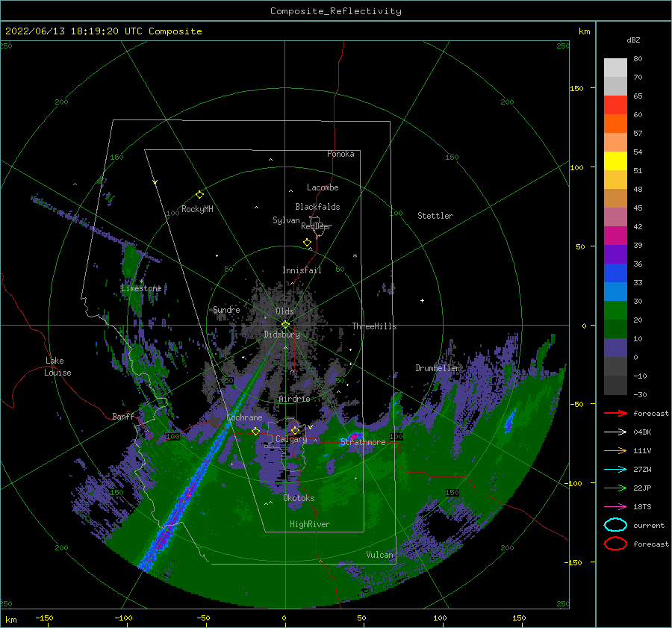Click the Vulcan town label
This screenshot has width=672, height=628.
[380, 555]
